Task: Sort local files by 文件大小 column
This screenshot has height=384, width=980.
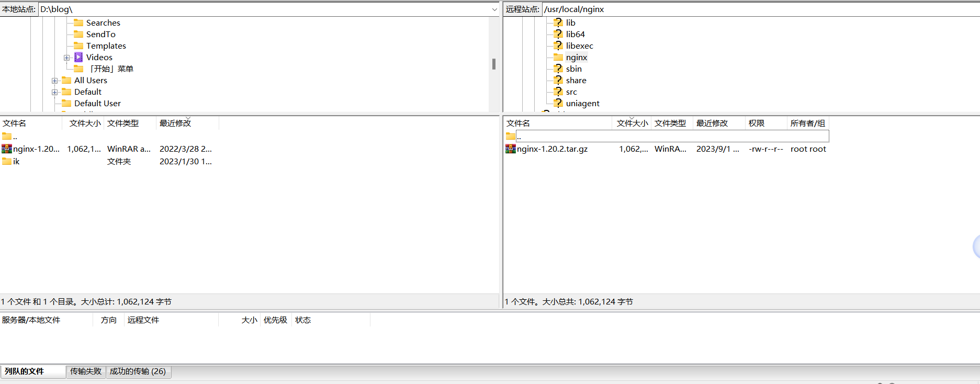Action: [83, 123]
